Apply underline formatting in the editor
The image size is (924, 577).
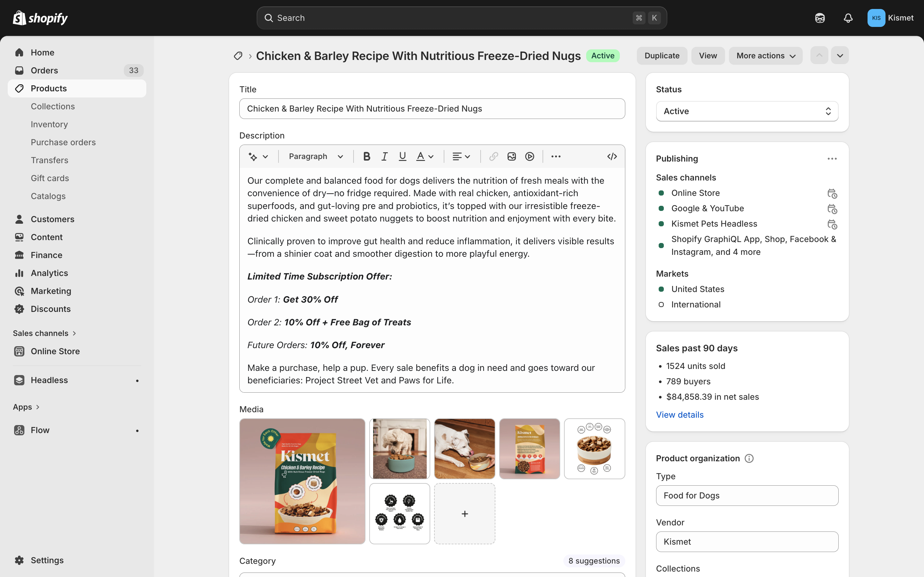click(x=402, y=156)
